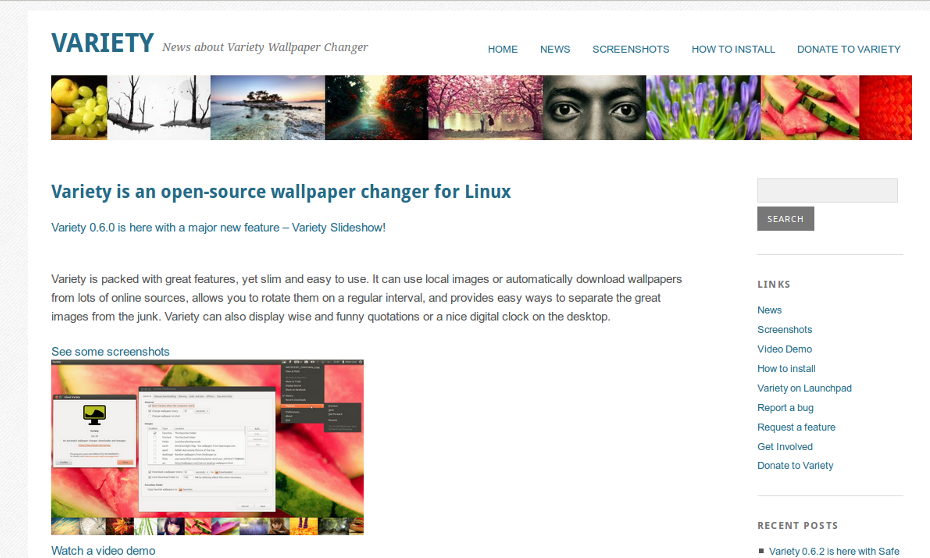Go to the NEWS menu item
Viewport: 930px width, 558px height.
point(555,49)
